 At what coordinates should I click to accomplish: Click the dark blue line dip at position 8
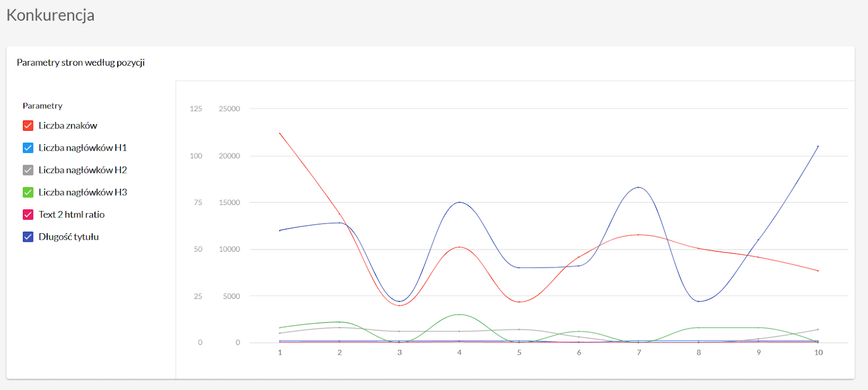point(699,302)
